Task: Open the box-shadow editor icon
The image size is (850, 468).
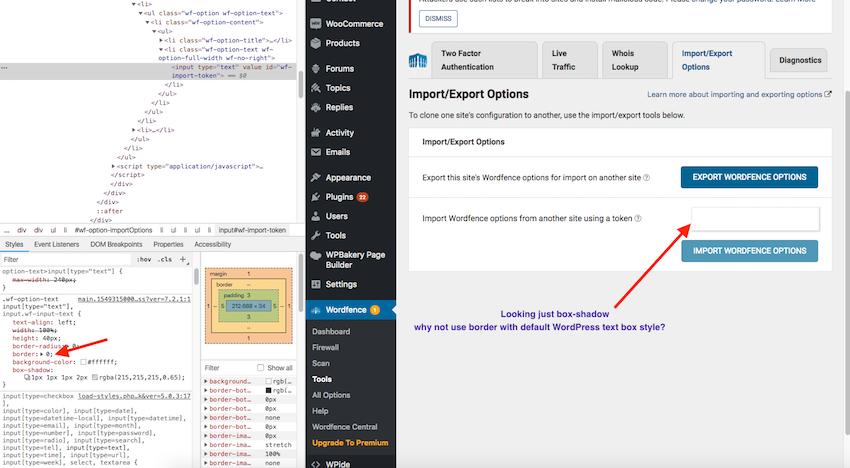Action: [27, 377]
